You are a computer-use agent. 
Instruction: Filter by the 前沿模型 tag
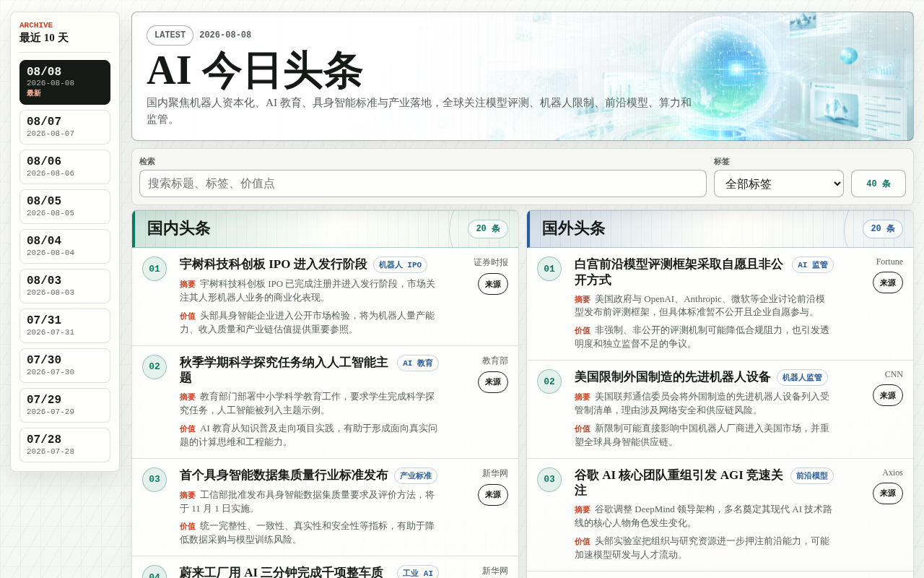(812, 476)
